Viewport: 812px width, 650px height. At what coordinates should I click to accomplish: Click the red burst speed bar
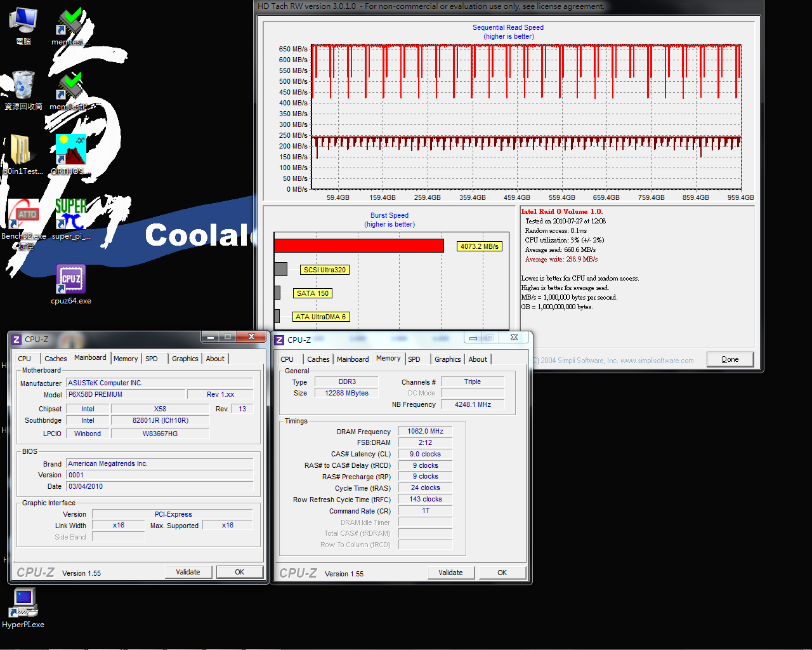(x=359, y=246)
